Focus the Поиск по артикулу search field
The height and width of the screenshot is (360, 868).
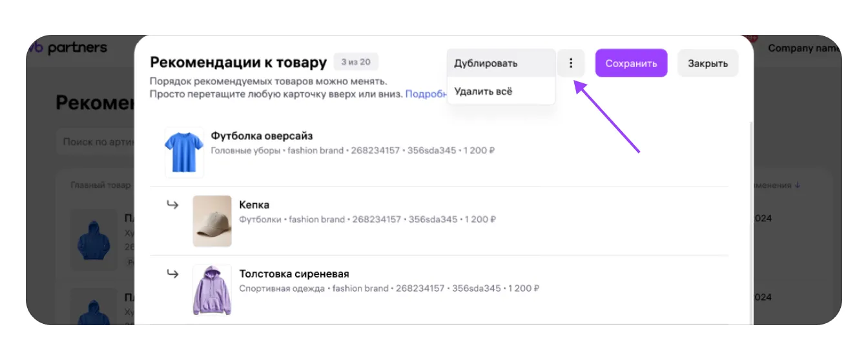click(97, 142)
